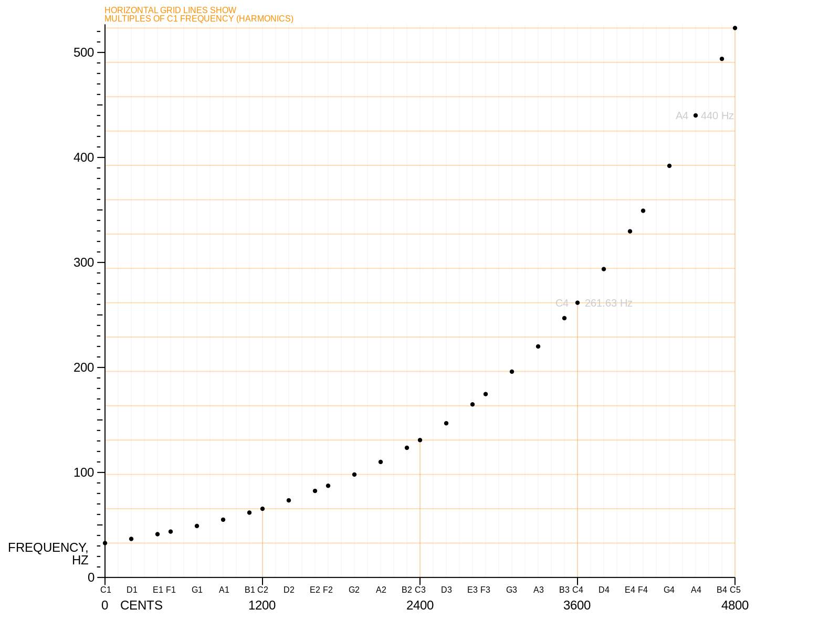Click the 'FREQUENCY,' axis title
Screen dimensions: 840x630
[x=48, y=548]
